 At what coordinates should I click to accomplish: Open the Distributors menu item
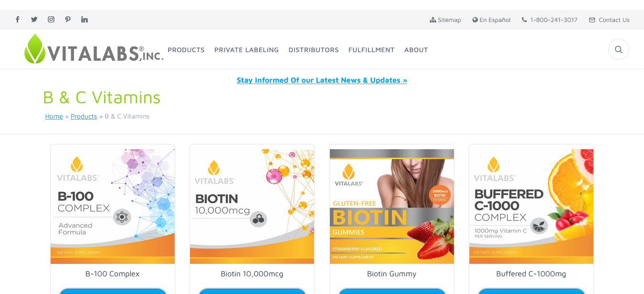tap(314, 50)
